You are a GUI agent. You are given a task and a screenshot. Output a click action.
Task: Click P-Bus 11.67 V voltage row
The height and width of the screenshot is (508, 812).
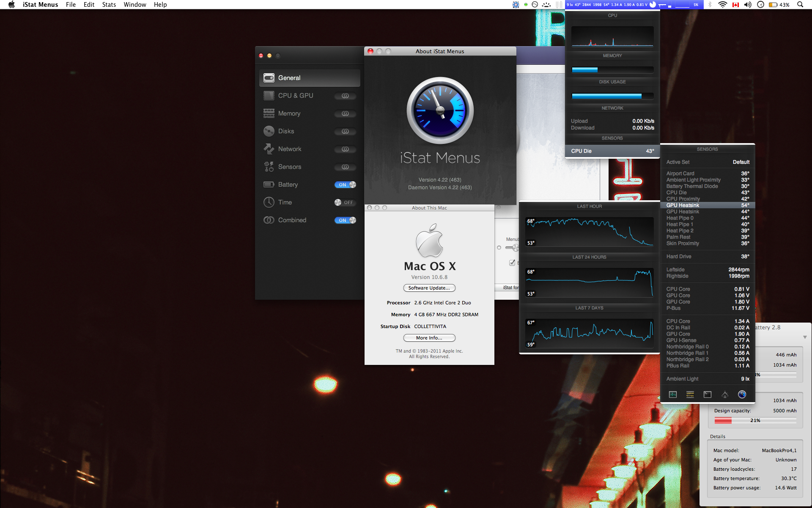click(x=708, y=308)
